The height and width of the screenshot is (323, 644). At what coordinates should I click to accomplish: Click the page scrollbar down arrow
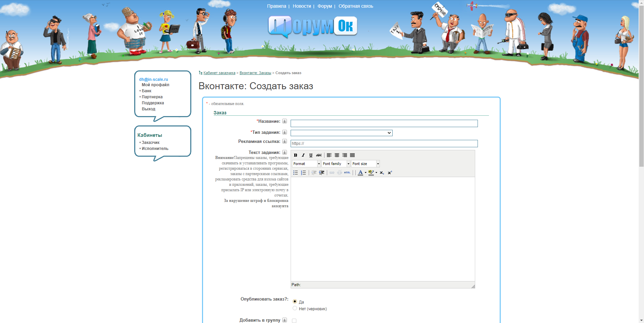(641, 320)
